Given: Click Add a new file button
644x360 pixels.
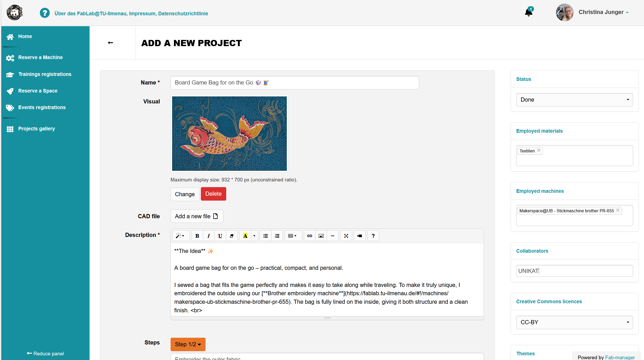Looking at the screenshot, I should click(x=197, y=216).
